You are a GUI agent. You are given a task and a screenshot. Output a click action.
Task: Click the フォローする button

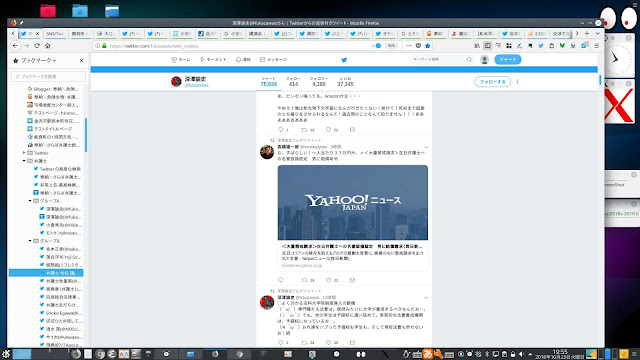(493, 82)
